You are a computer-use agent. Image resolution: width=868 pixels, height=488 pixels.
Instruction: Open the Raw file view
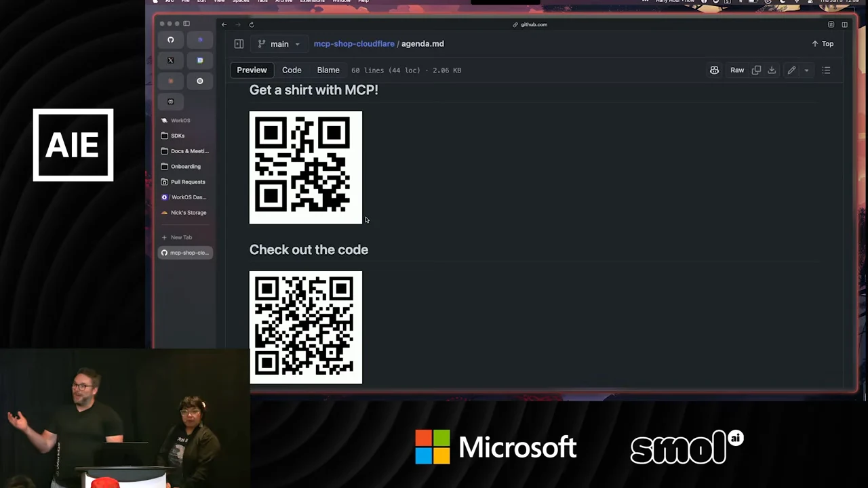point(737,70)
